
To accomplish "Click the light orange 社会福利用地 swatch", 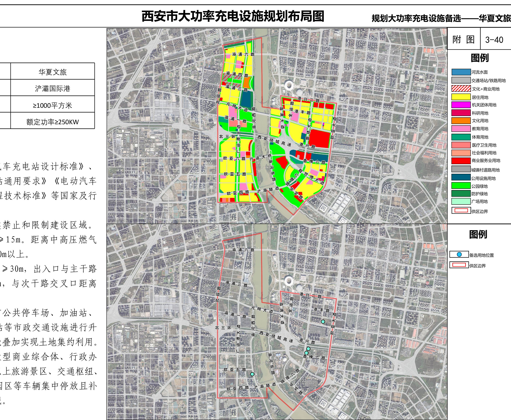I will tap(461, 153).
